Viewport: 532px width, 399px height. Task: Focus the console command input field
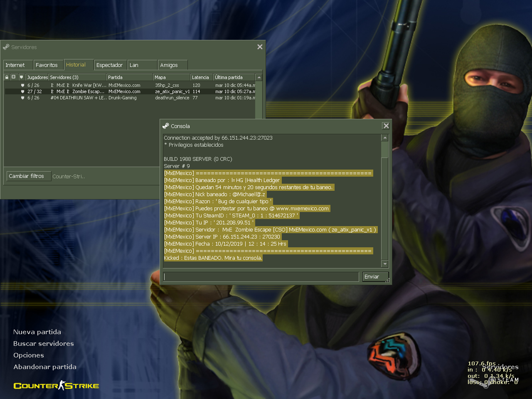pos(261,277)
